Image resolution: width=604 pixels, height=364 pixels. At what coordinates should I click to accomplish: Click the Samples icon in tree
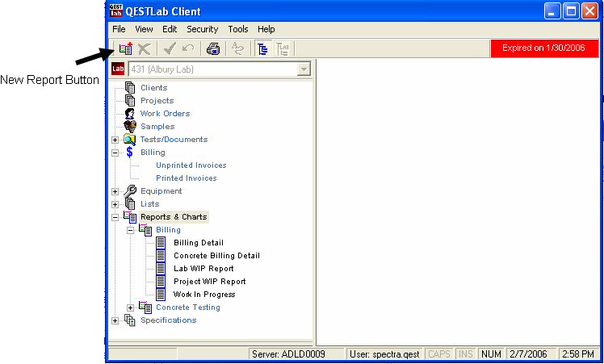point(130,127)
